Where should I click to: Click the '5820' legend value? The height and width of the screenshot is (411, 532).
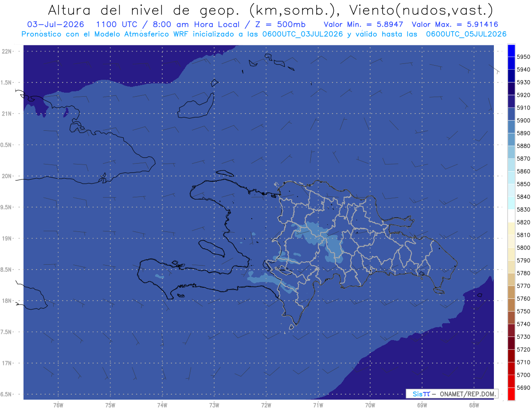[523, 222]
